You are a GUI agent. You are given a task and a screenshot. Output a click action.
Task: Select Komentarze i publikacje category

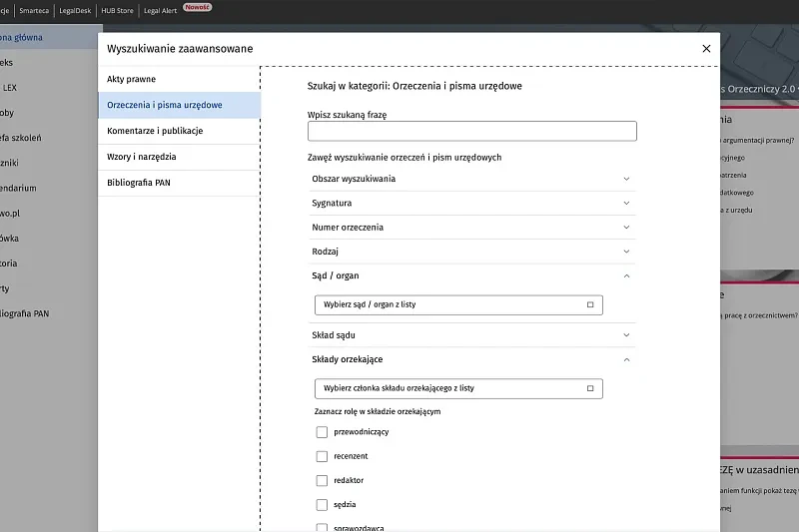179,131
